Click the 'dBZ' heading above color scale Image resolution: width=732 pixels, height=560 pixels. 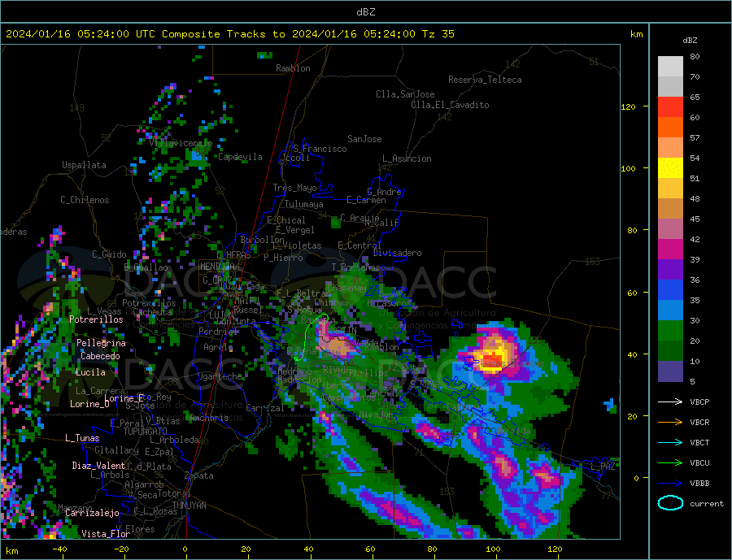690,41
